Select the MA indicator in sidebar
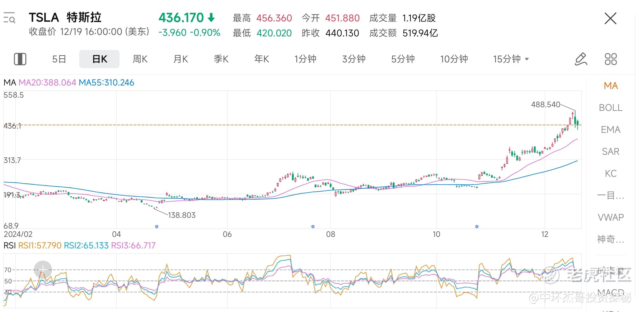This screenshot has height=312, width=644. tap(611, 86)
